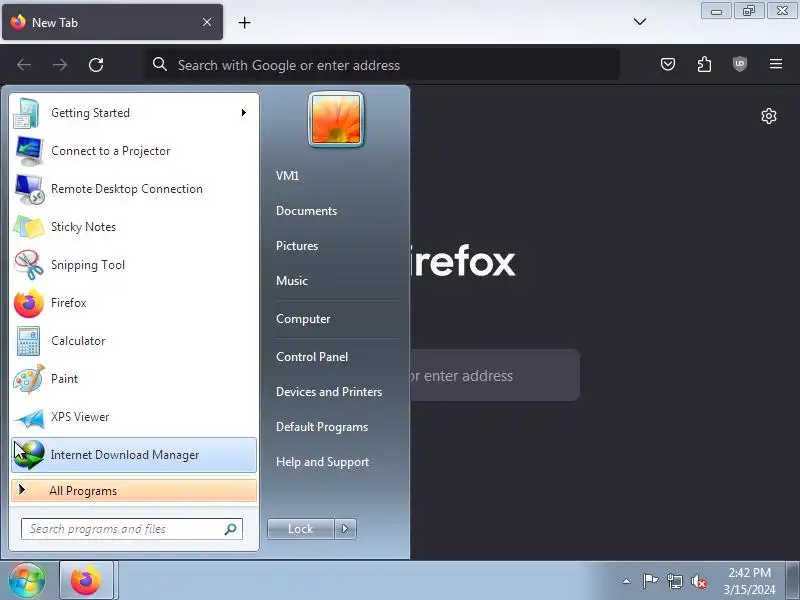Expand Getting Started submenu arrow
The width and height of the screenshot is (800, 600).
coord(244,113)
